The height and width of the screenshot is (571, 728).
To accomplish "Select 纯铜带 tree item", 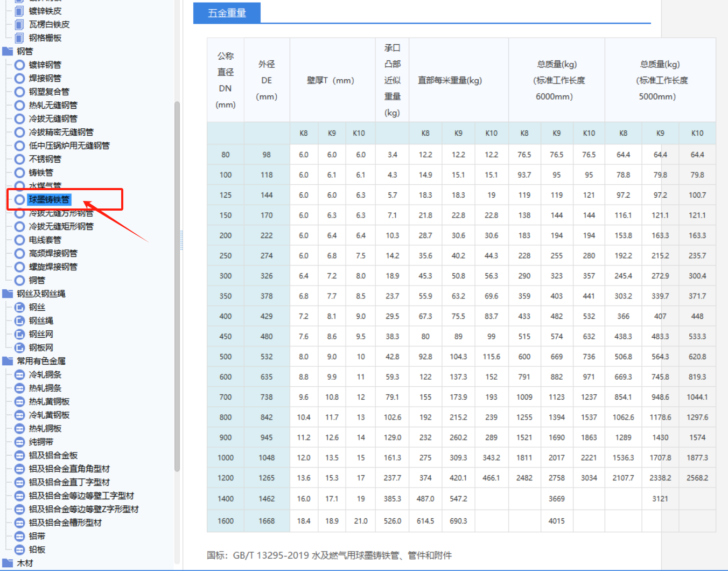I will click(x=41, y=442).
